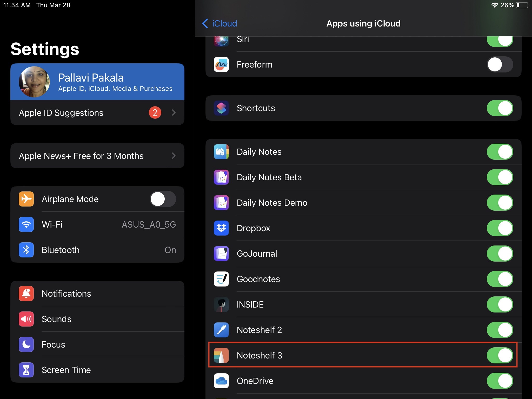
Task: Open Apple News+ offer chevron
Action: click(x=174, y=156)
